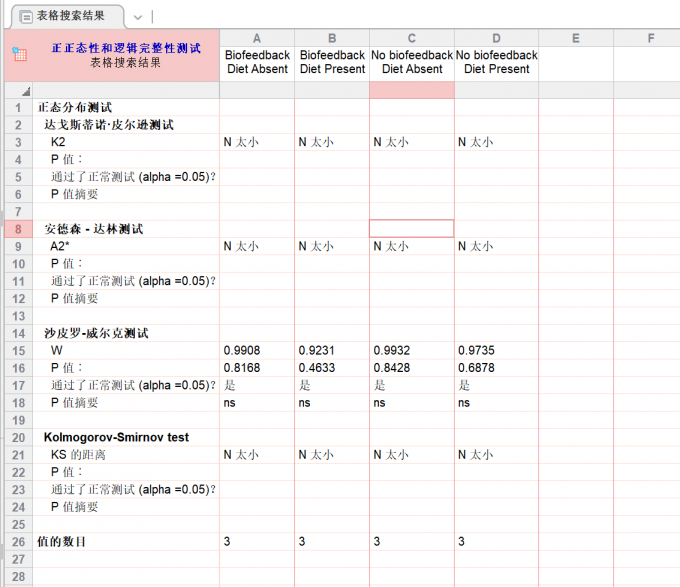Select the No biofeedback Diet Absent column title
Screen dimensions: 680x587
tap(411, 62)
